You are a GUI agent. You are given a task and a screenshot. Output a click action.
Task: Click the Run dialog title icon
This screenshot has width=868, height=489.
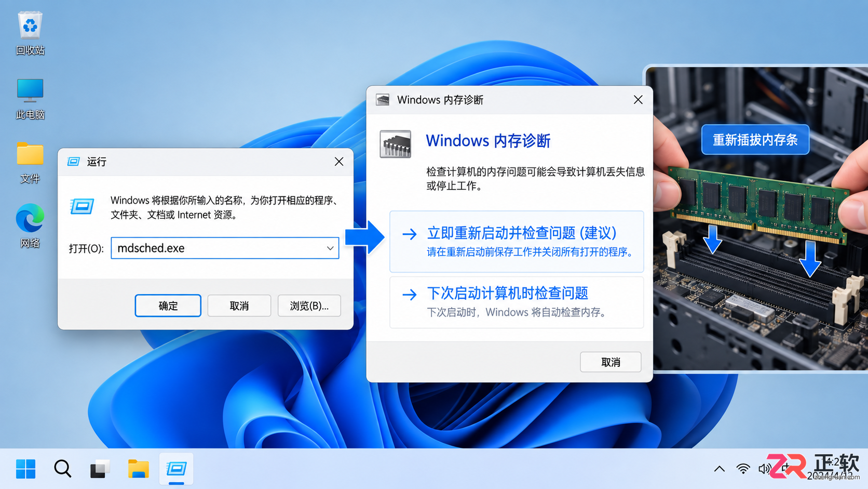[x=73, y=162]
